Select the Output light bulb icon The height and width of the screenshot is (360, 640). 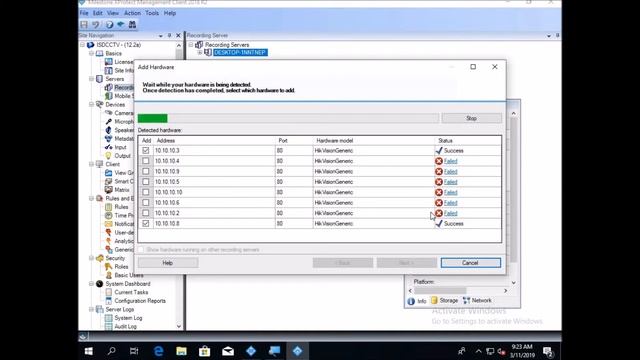pos(109,156)
